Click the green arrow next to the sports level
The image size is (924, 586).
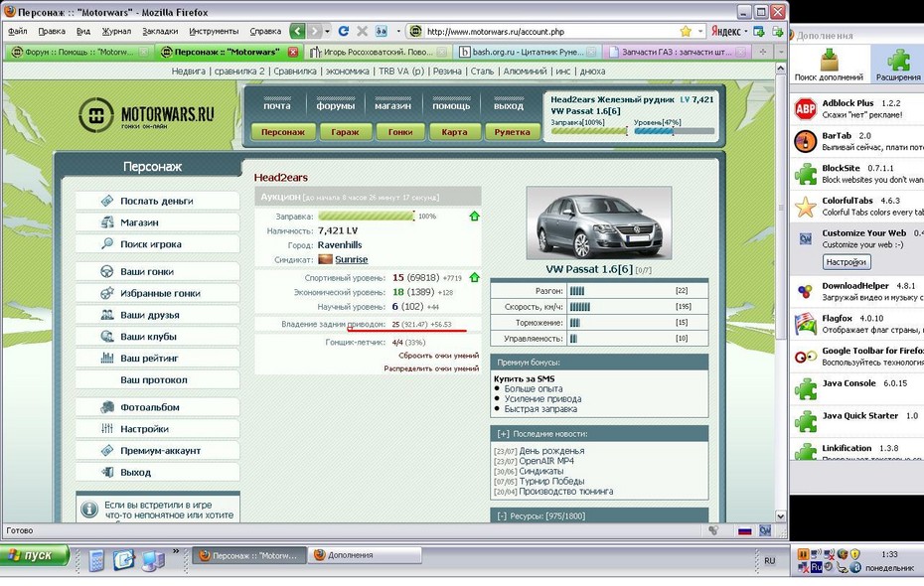[474, 277]
